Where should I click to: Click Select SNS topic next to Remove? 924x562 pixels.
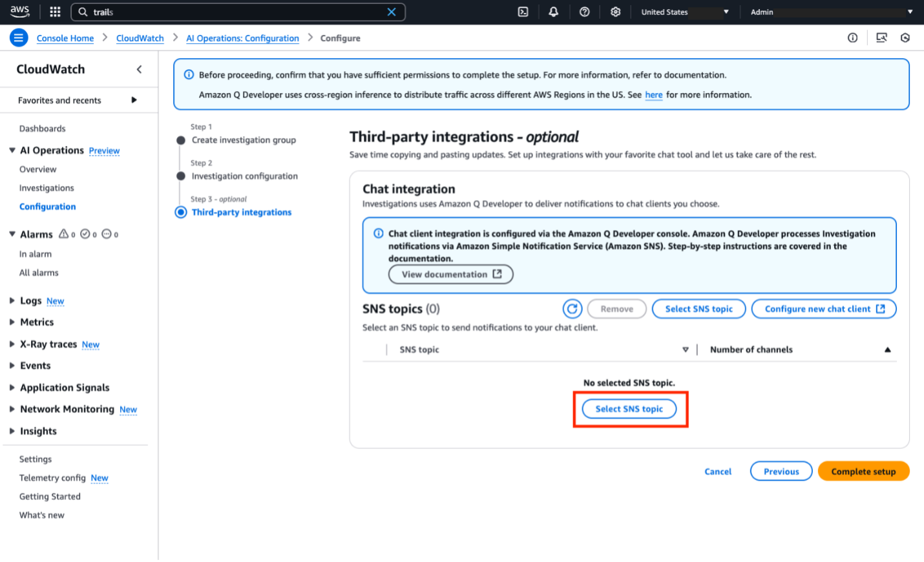click(x=699, y=309)
